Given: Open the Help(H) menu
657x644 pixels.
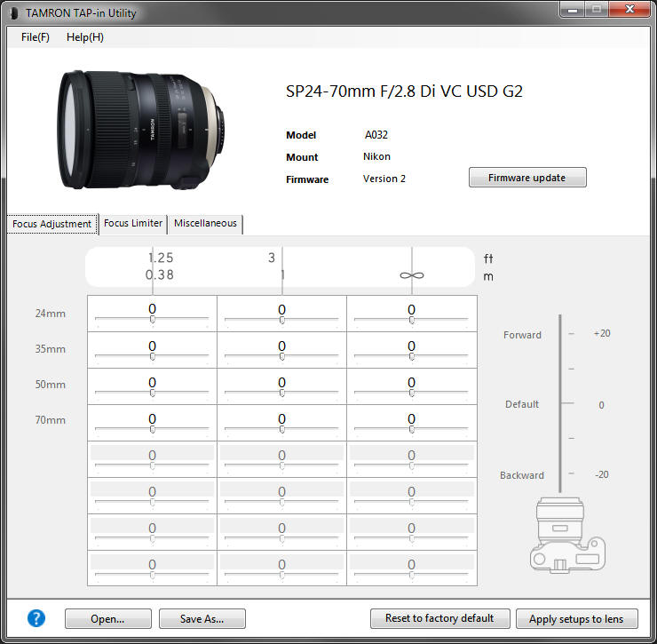Looking at the screenshot, I should (x=85, y=37).
